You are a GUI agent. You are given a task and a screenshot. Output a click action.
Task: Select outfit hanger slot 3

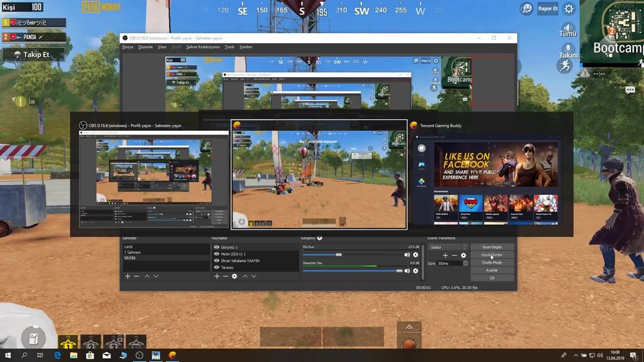pos(114,342)
